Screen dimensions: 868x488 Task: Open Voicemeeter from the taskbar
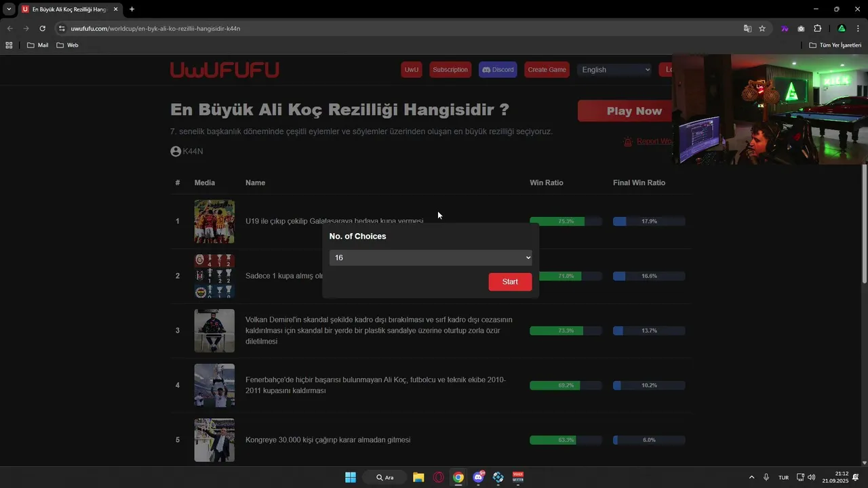point(518,477)
